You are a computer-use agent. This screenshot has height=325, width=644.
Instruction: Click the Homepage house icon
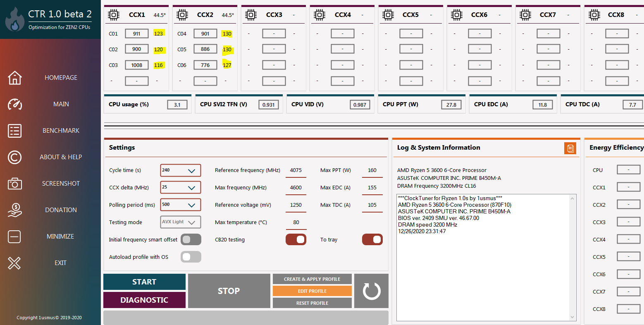15,78
